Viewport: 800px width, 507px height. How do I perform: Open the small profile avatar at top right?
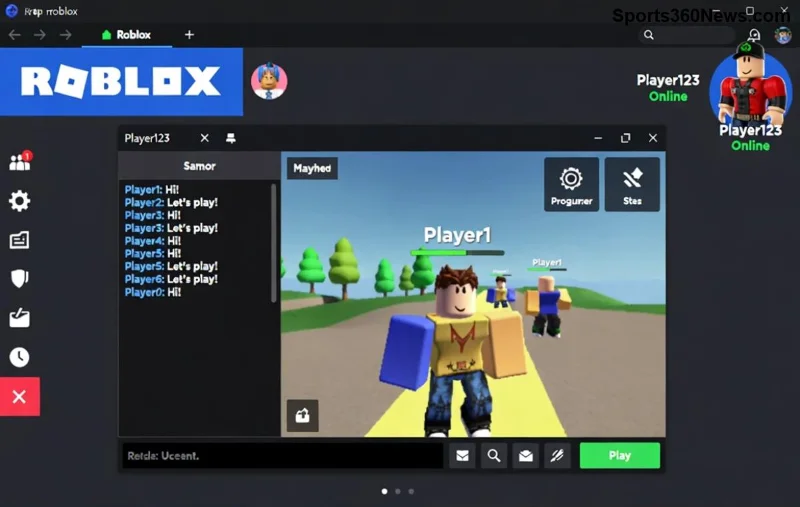coord(783,35)
